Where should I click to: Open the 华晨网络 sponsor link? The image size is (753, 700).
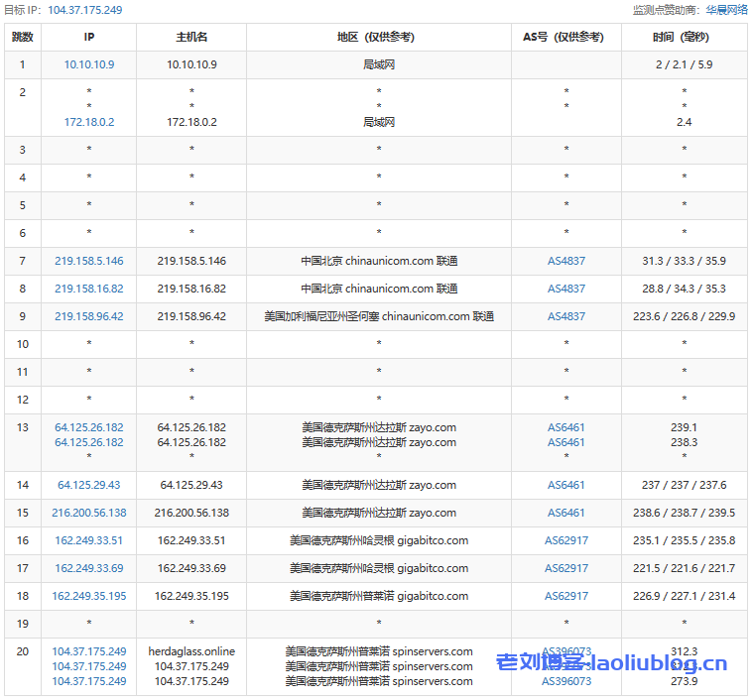pyautogui.click(x=726, y=10)
